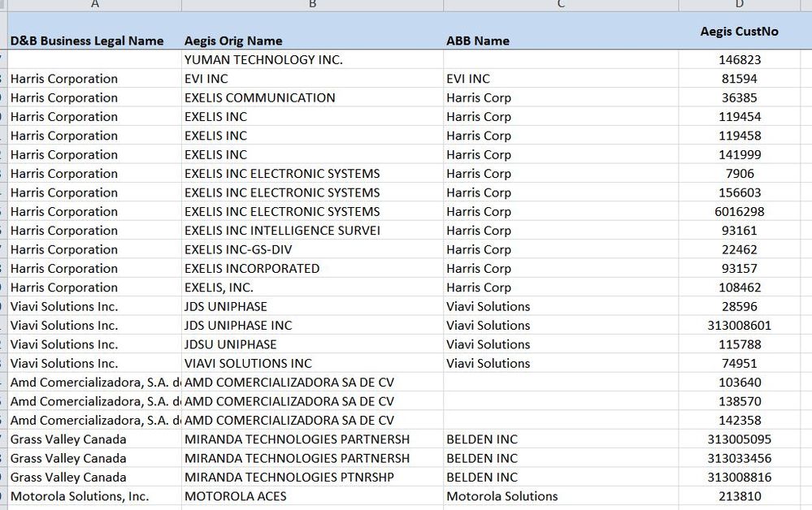Click Grass Valley Canada cell in row 313008816
Screen dimensions: 812x510
pyautogui.click(x=95, y=477)
